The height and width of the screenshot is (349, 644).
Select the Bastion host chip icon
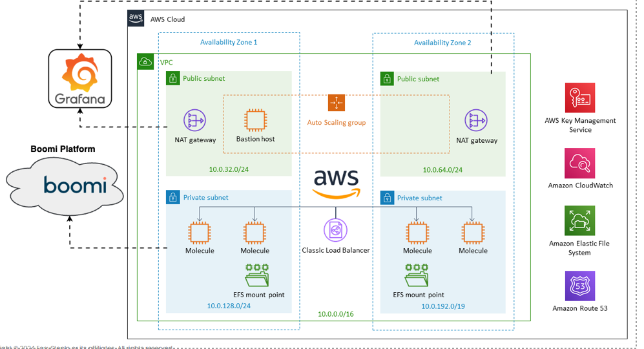255,120
